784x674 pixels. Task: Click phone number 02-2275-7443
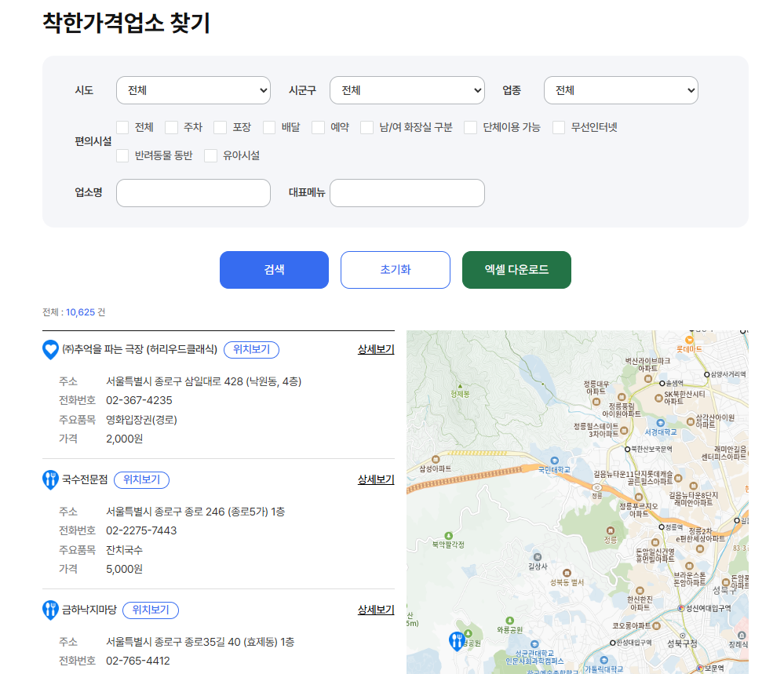coord(141,530)
